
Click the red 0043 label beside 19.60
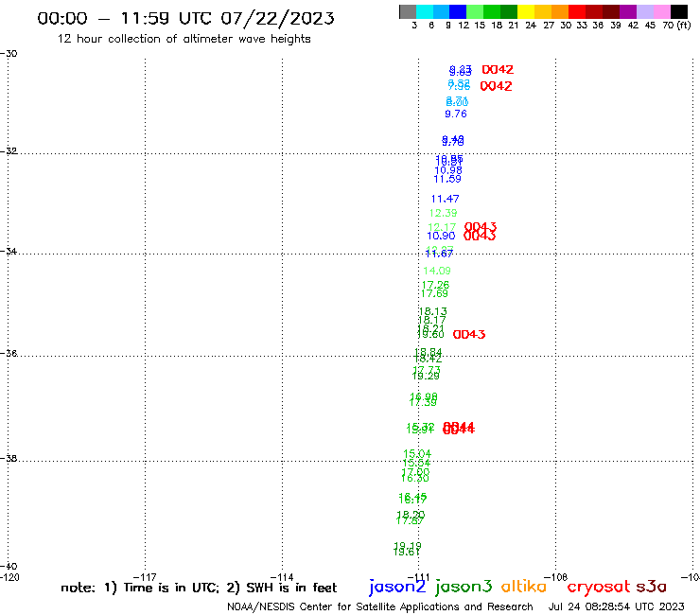point(469,335)
